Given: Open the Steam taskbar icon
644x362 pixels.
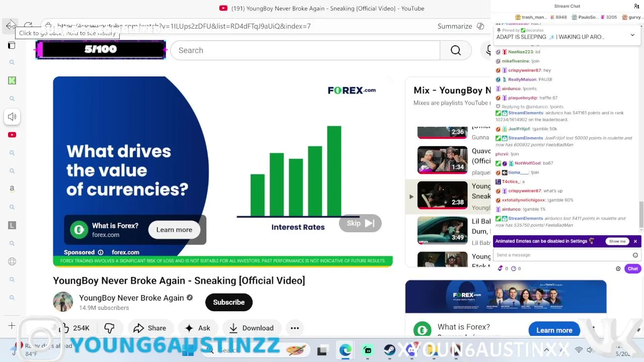Looking at the screenshot, I should (x=389, y=350).
